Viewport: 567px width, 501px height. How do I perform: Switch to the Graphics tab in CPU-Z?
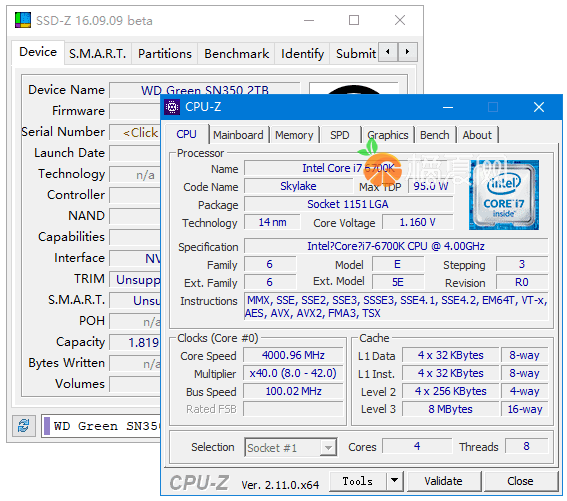pos(388,135)
